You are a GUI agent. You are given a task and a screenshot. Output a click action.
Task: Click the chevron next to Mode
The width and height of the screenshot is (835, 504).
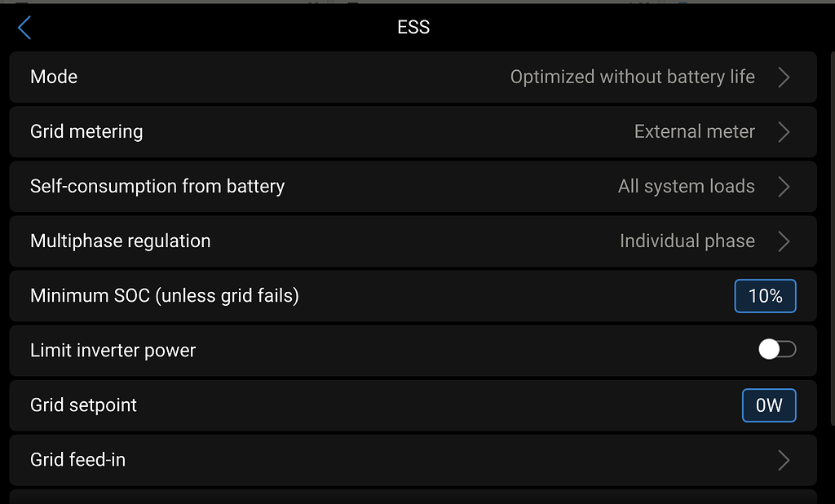(x=784, y=77)
